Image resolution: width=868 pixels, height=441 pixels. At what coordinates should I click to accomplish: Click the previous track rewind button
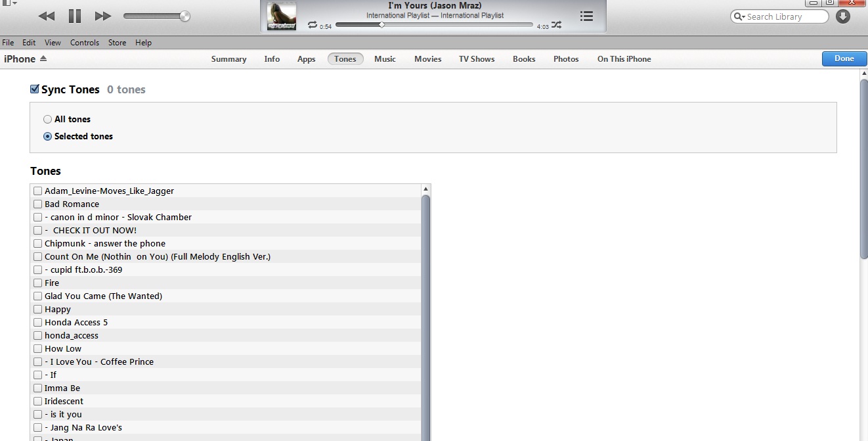coord(47,16)
